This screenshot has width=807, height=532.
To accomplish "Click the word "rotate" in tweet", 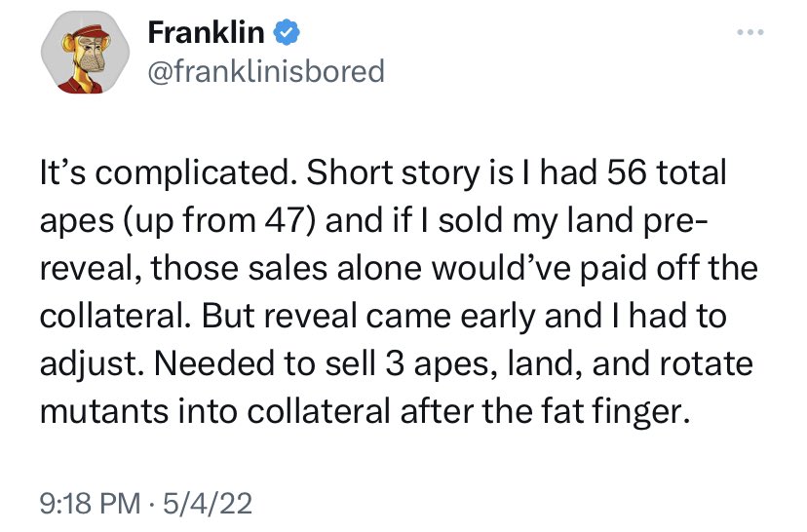I will tap(706, 364).
